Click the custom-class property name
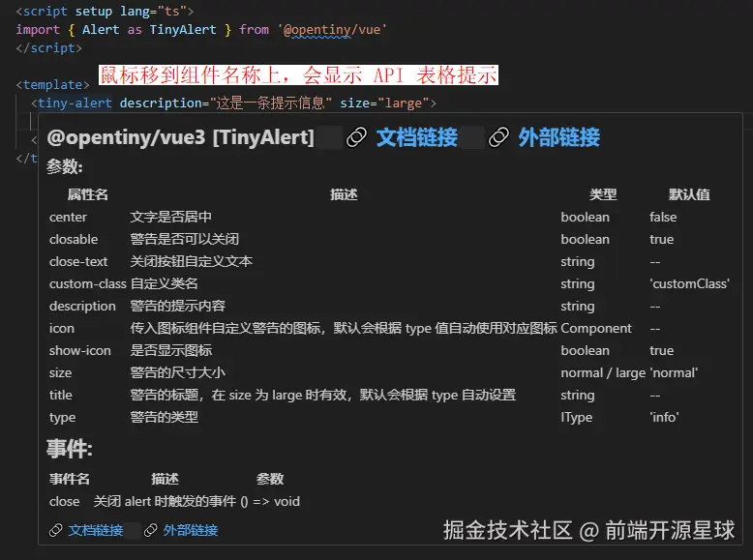The image size is (753, 560). tap(87, 283)
